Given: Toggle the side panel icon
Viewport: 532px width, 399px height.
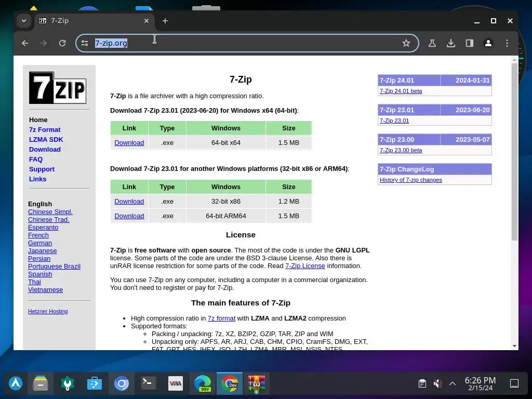Looking at the screenshot, I should [x=470, y=43].
